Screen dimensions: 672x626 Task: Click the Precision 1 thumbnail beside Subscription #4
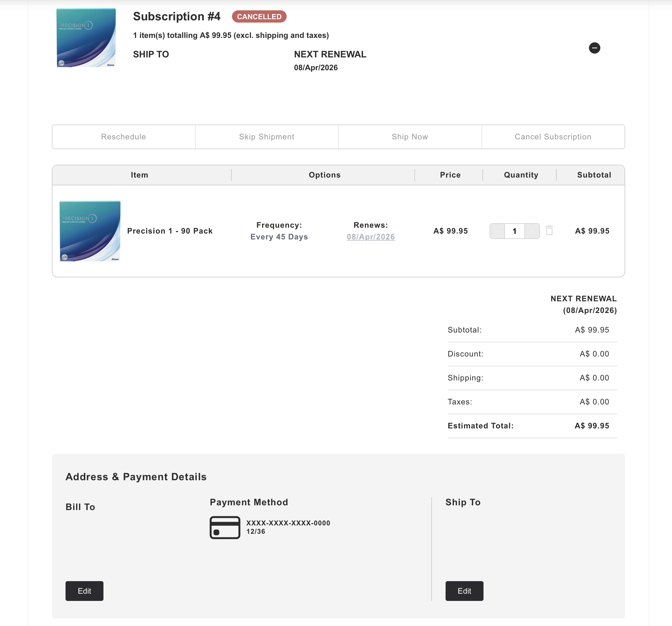coord(86,38)
